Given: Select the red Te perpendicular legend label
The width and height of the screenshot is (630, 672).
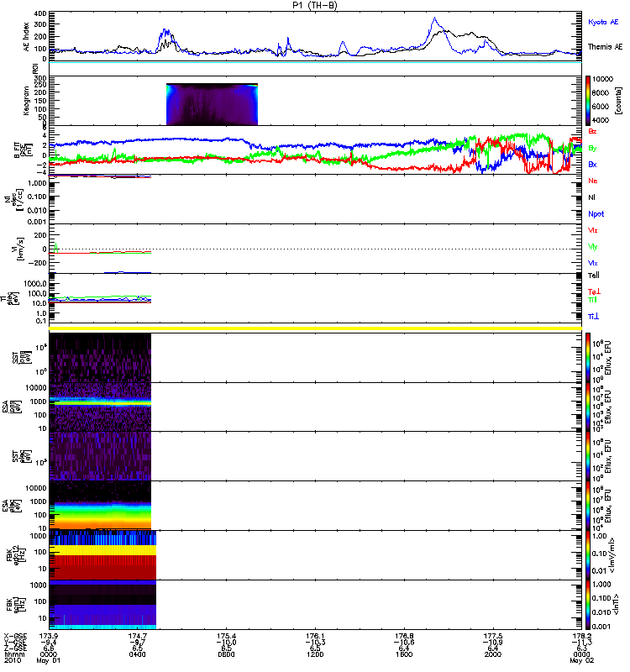Looking at the screenshot, I should click(x=595, y=291).
